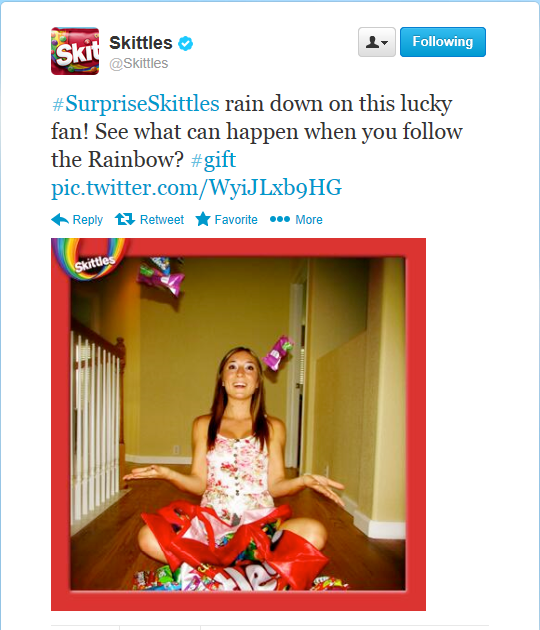Open the attached fan photo
The height and width of the screenshot is (630, 540).
(238, 424)
